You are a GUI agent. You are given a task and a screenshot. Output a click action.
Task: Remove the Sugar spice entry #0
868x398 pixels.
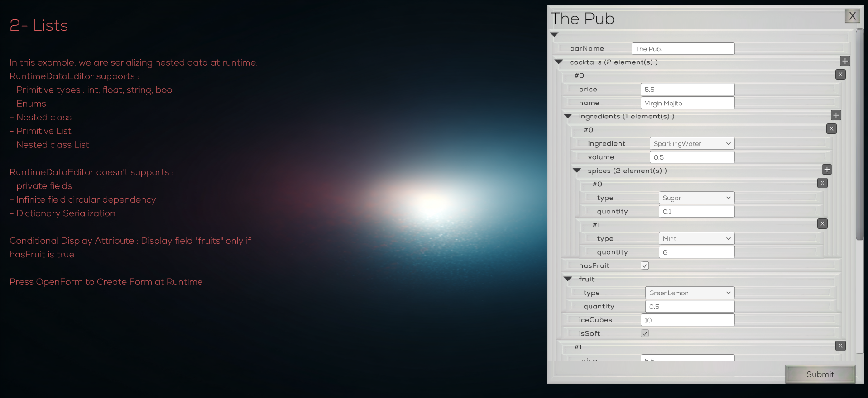pos(822,183)
